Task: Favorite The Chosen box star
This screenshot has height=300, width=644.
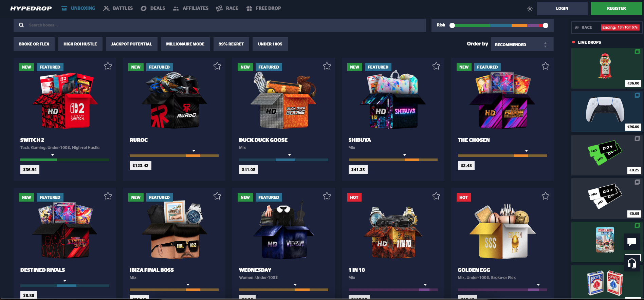Action: pos(546,66)
